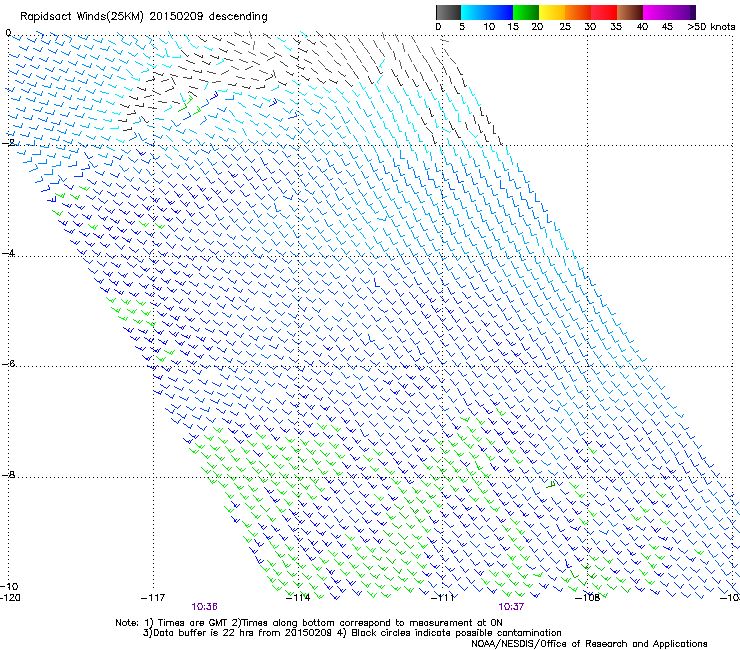This screenshot has width=740, height=650.
Task: Click the Rapidscat Winds title text
Action: (143, 17)
